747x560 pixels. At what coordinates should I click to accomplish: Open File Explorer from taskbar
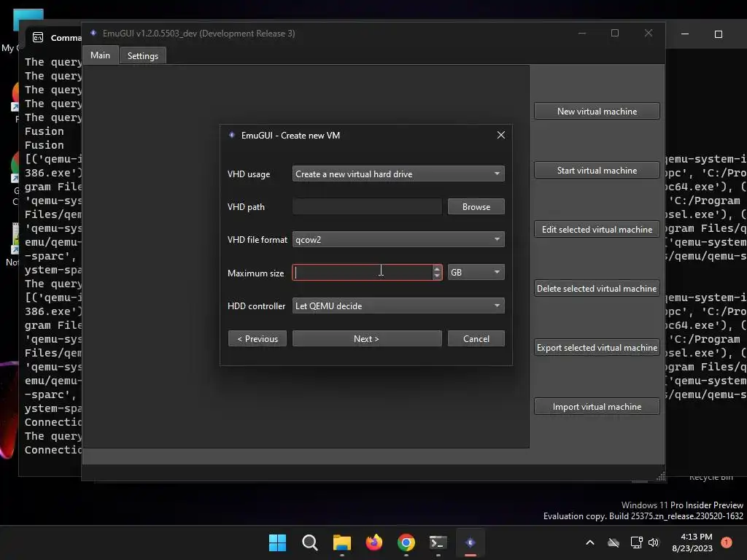[341, 542]
